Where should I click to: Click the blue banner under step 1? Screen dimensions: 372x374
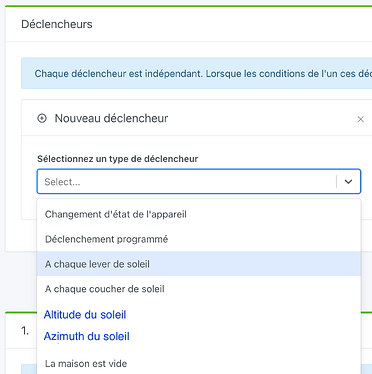(x=29, y=369)
